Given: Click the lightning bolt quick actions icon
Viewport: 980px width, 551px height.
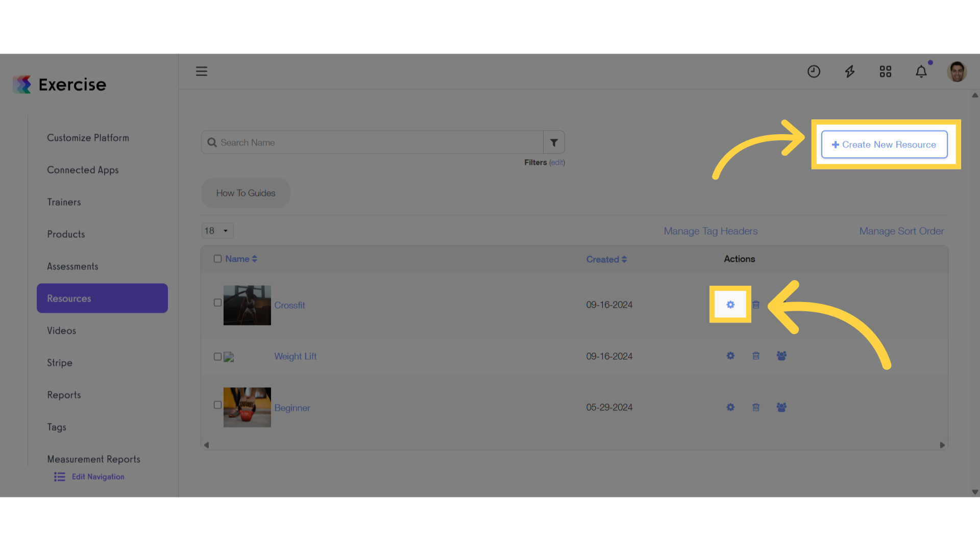Looking at the screenshot, I should tap(850, 71).
